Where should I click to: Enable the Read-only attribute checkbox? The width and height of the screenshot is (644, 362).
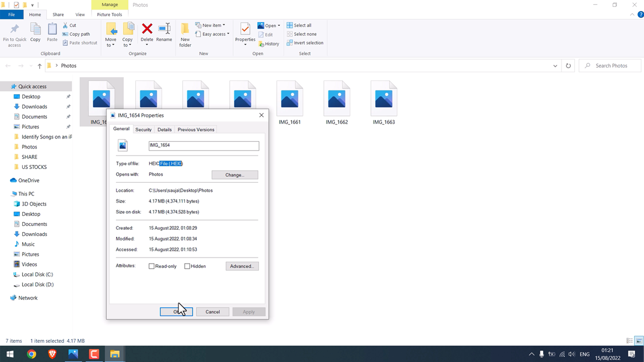(x=151, y=266)
